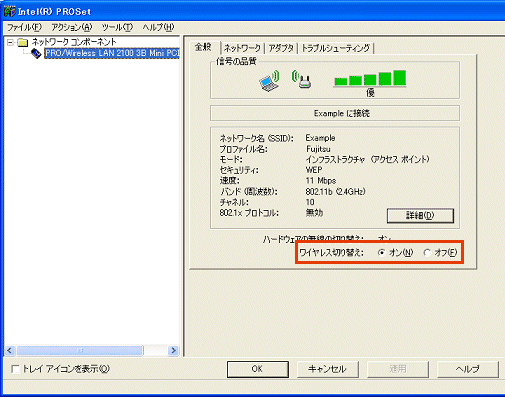Click the signal quality label 優

tap(370, 92)
